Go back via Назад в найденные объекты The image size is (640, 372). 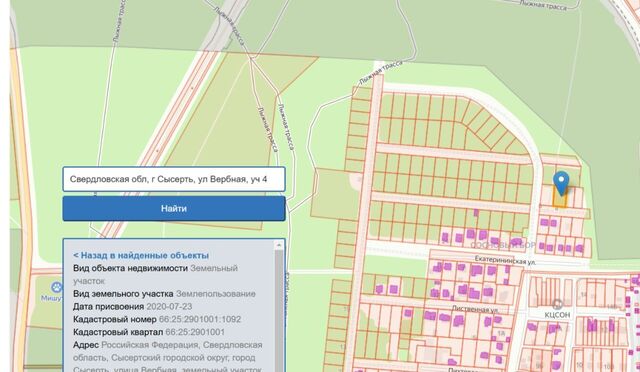tap(141, 255)
